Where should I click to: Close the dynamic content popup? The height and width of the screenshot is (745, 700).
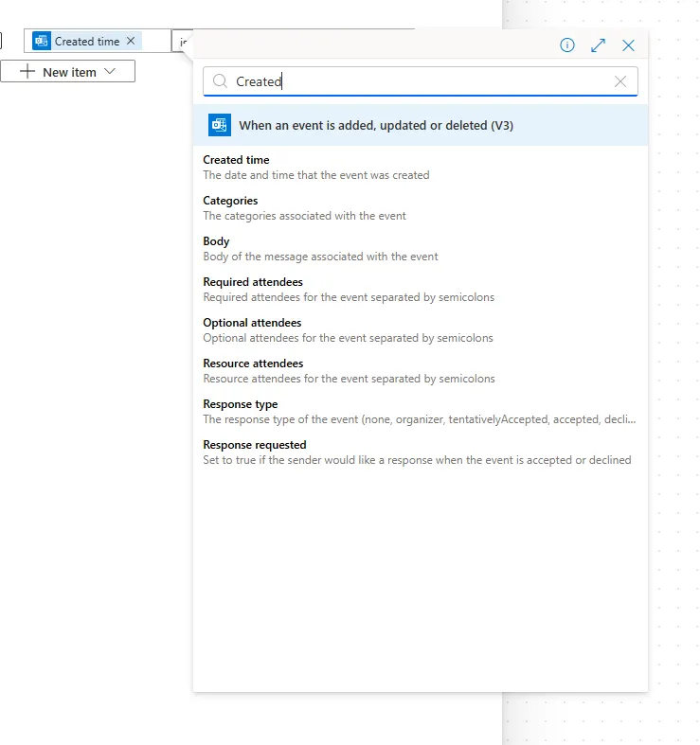tap(628, 45)
